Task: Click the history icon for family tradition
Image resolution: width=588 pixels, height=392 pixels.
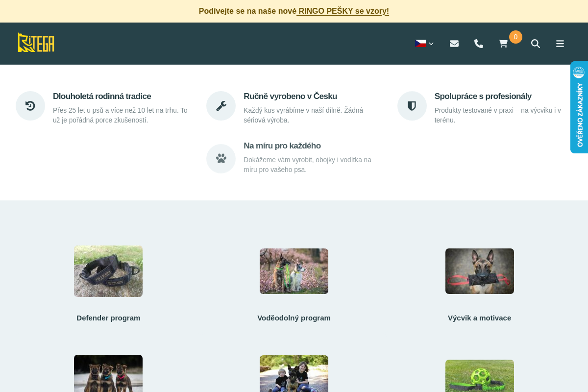Action: (30, 106)
